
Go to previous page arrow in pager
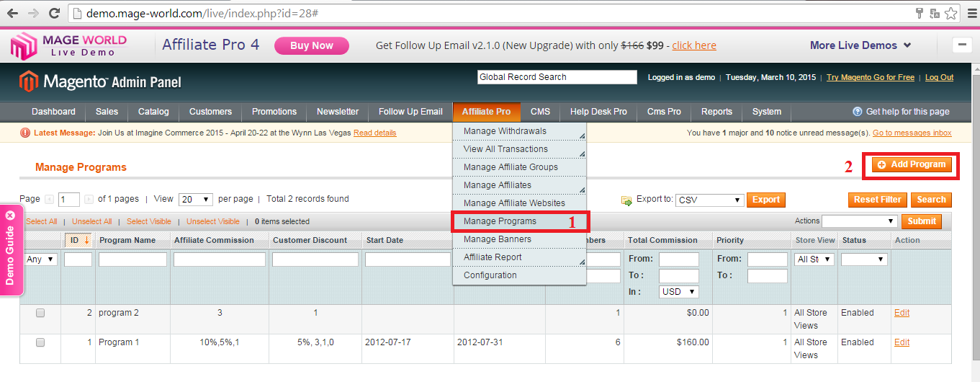coord(49,199)
